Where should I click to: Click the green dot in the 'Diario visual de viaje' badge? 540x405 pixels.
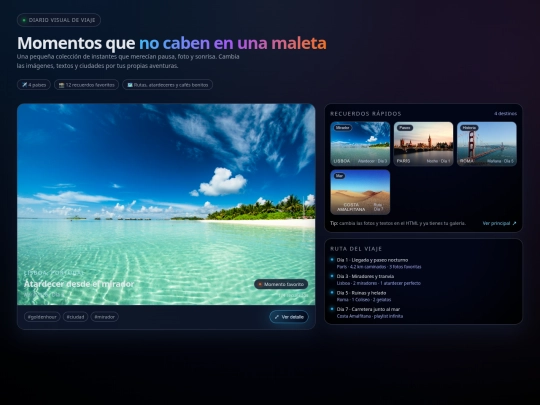24,20
